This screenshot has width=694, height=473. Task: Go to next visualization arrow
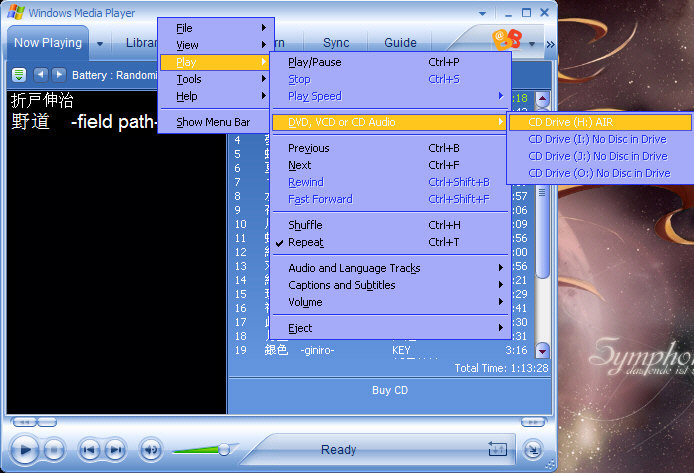point(58,74)
